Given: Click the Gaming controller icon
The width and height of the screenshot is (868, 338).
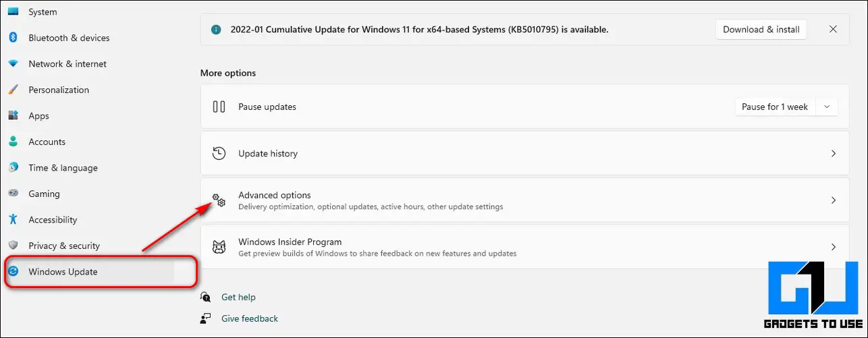Looking at the screenshot, I should click(x=13, y=194).
